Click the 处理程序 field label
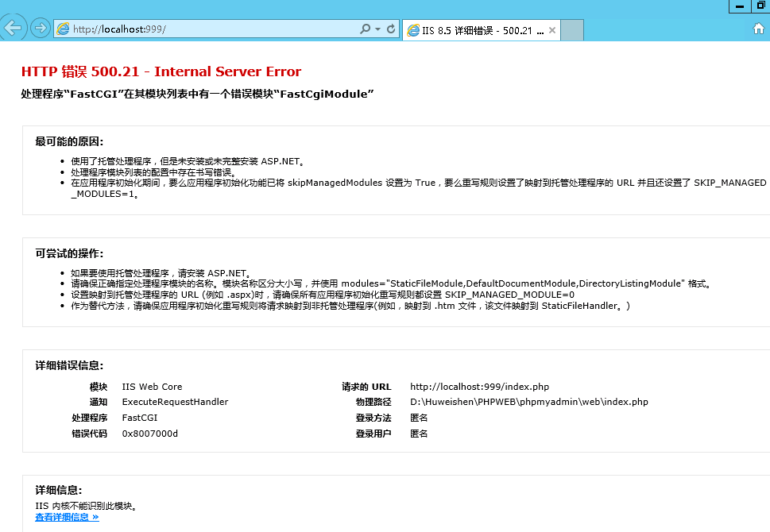Image resolution: width=770 pixels, height=532 pixels. 89,418
